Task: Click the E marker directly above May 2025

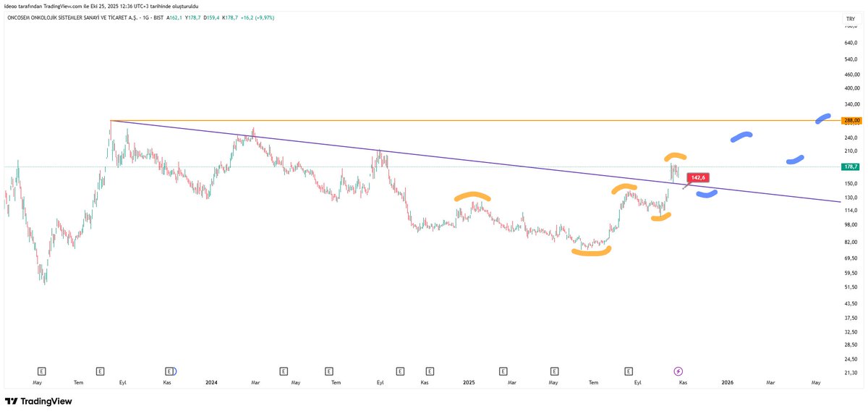Action: (x=555, y=370)
